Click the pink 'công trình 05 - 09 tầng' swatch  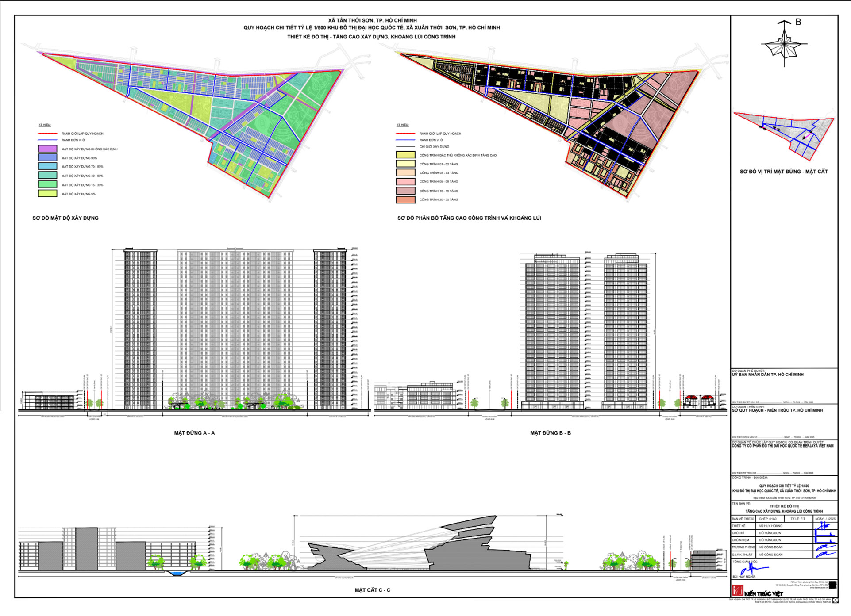pyautogui.click(x=405, y=182)
